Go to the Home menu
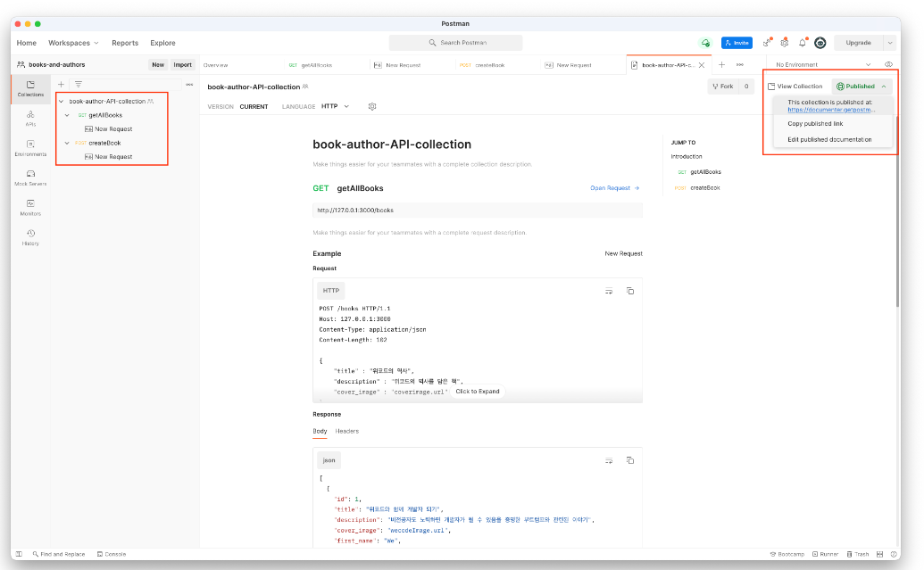Viewport: 924px width, 570px height. pos(27,43)
